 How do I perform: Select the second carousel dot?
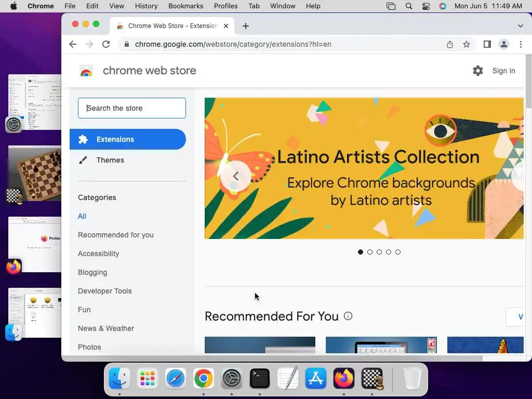370,252
